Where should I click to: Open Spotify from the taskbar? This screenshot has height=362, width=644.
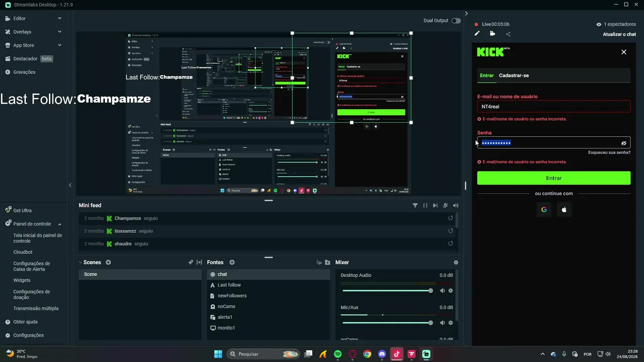(x=338, y=354)
